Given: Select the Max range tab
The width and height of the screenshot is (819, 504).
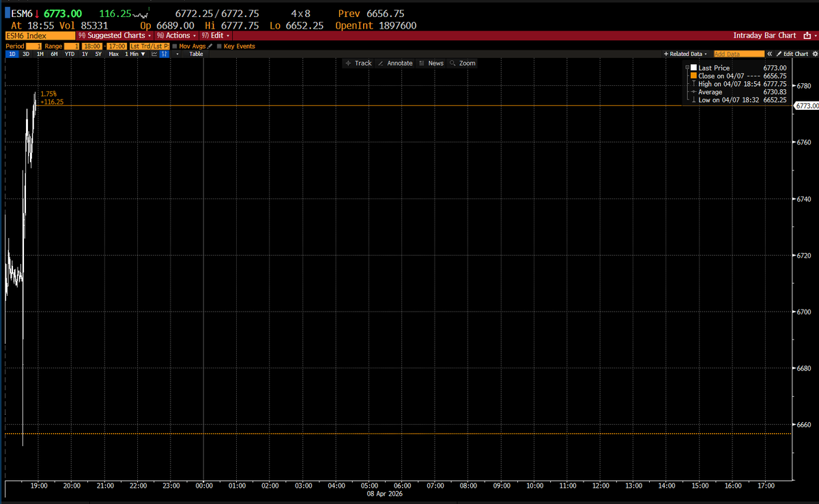Looking at the screenshot, I should point(113,54).
